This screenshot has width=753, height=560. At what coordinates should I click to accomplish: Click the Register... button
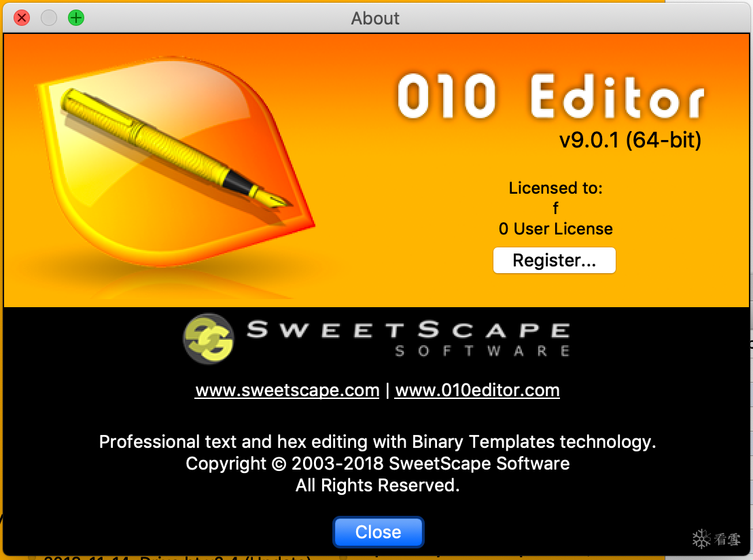(x=554, y=260)
